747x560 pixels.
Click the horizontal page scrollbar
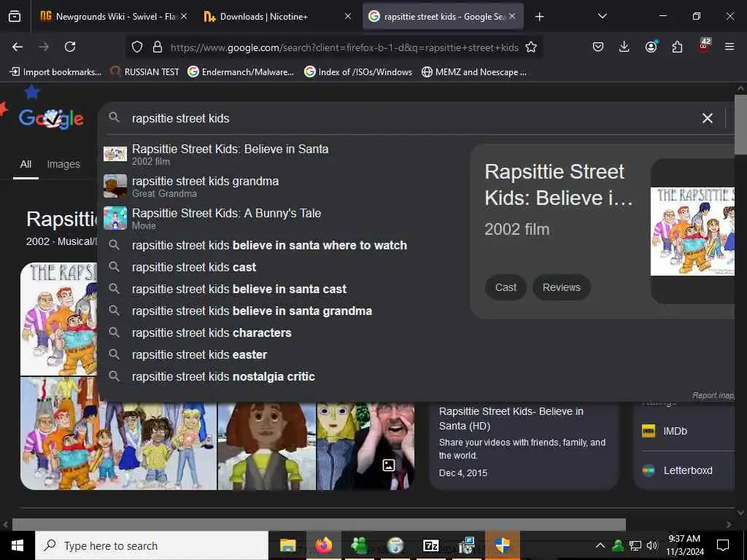point(319,525)
